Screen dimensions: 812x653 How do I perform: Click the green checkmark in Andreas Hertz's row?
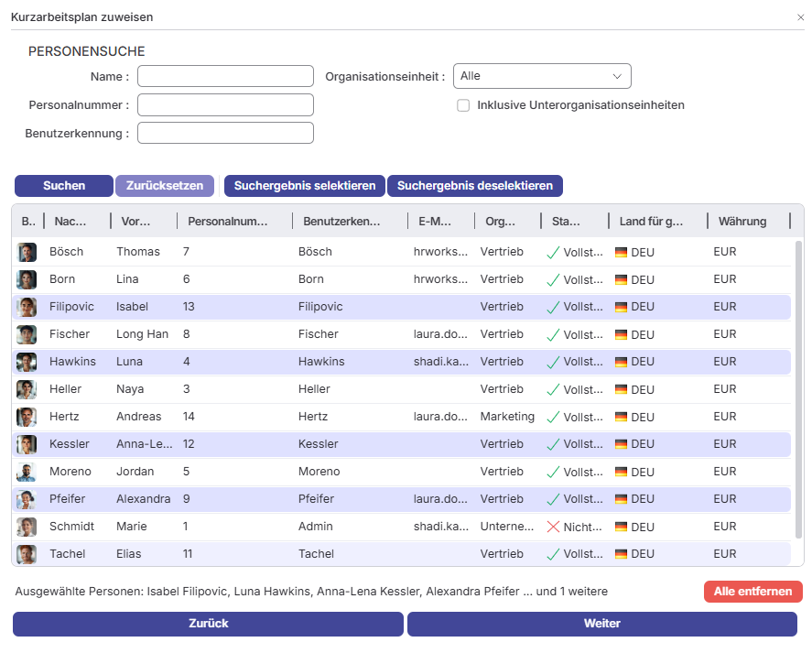pyautogui.click(x=552, y=417)
